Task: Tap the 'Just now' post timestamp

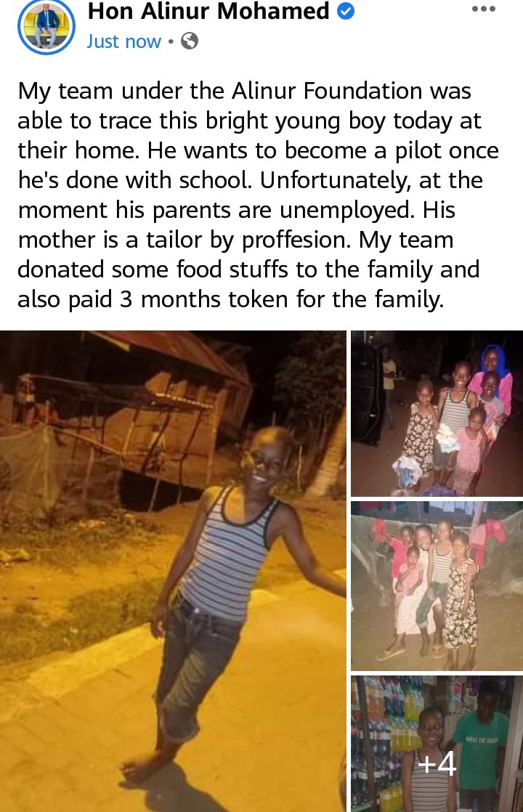Action: point(123,41)
